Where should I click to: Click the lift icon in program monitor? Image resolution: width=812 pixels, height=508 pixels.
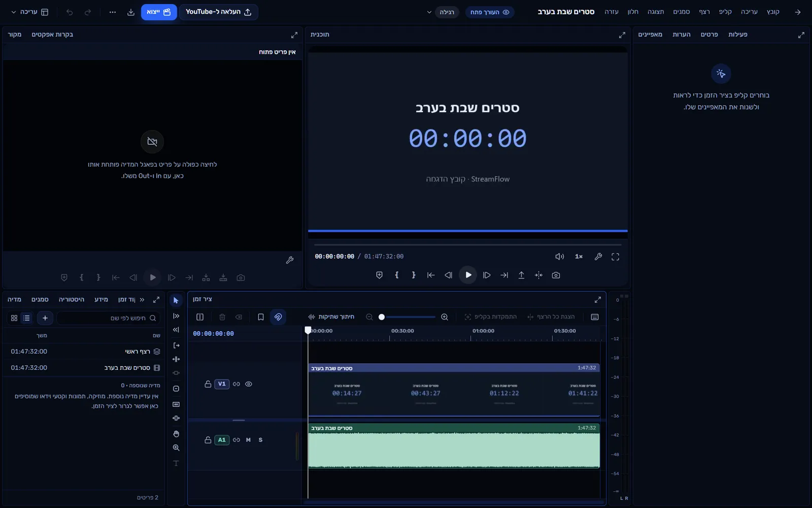pyautogui.click(x=521, y=275)
